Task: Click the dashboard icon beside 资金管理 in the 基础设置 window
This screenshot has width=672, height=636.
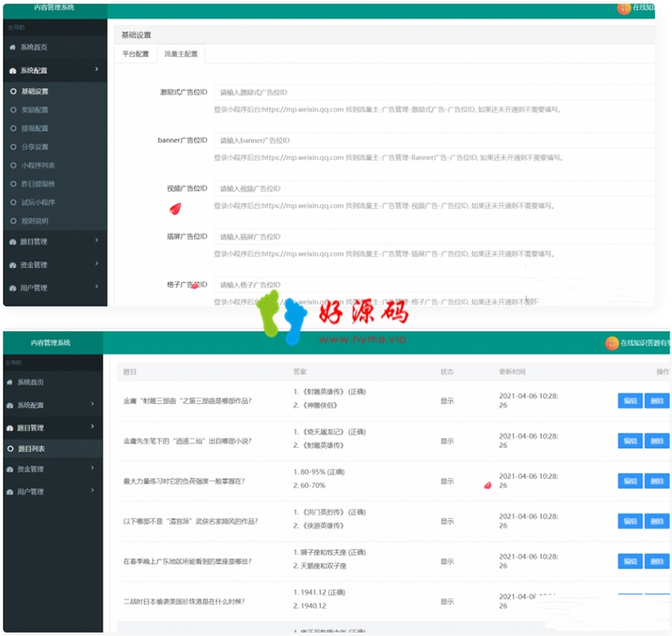Action: click(x=13, y=265)
